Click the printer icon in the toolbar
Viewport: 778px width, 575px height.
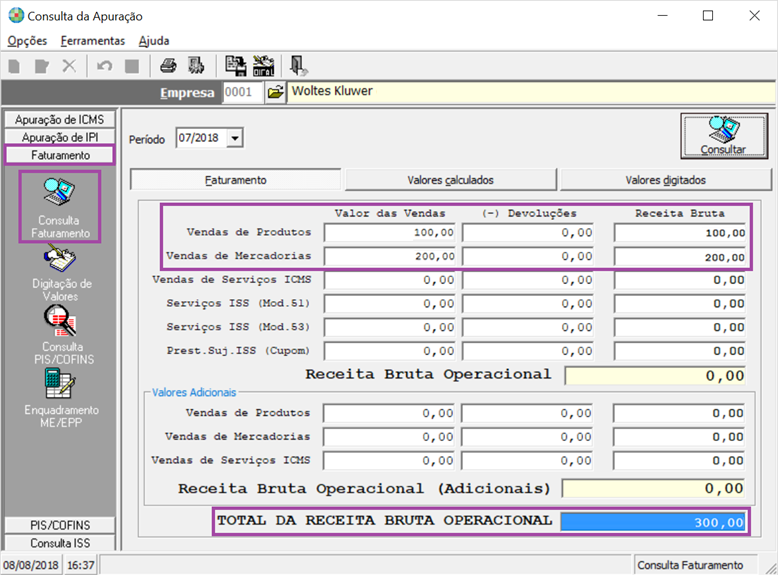tap(168, 66)
